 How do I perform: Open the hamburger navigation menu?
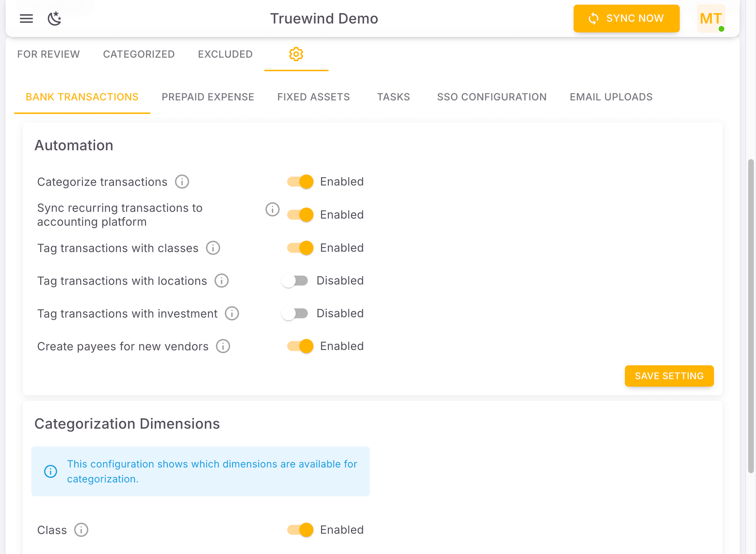coord(26,19)
